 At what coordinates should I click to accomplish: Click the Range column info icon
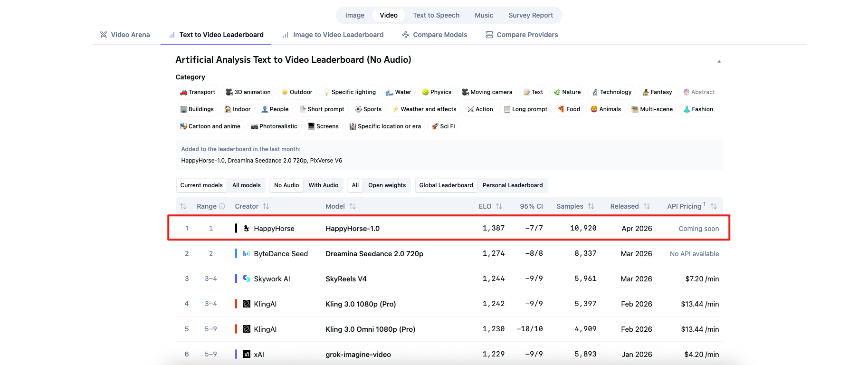[x=222, y=206]
